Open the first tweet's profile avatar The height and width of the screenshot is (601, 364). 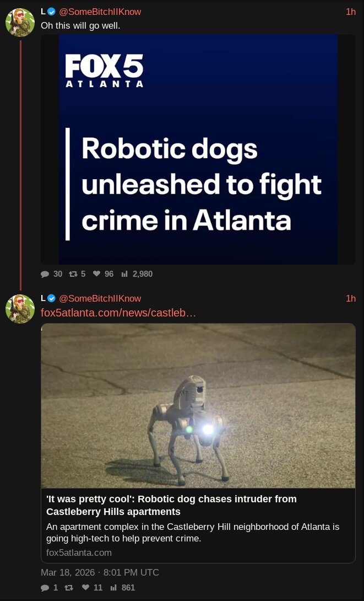[20, 22]
